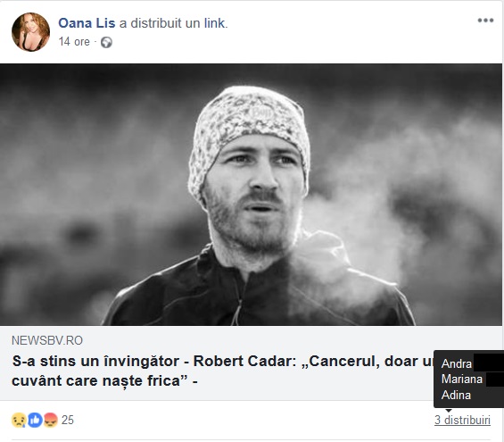Screen dimensions: 504x442
Task: Click the NEWSBV.RO source label
Action: [47, 340]
